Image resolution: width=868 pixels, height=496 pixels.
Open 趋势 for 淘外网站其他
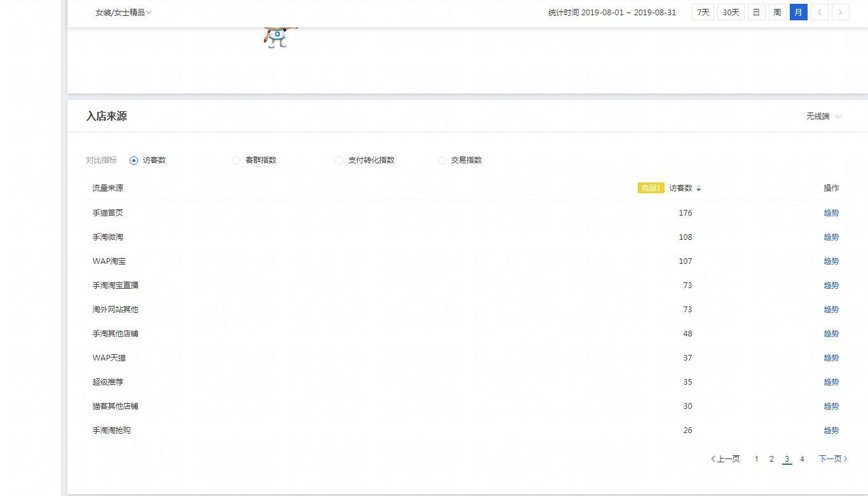click(x=831, y=310)
